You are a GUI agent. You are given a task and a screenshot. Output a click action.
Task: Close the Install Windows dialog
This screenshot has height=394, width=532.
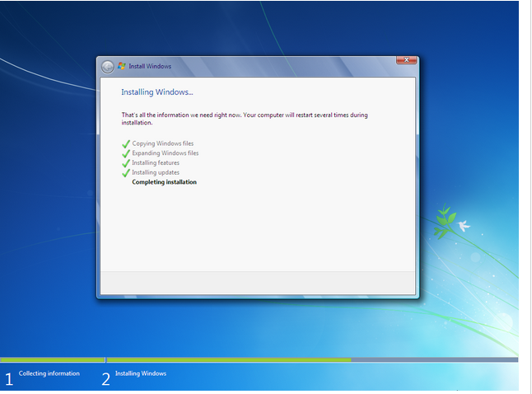(x=406, y=60)
